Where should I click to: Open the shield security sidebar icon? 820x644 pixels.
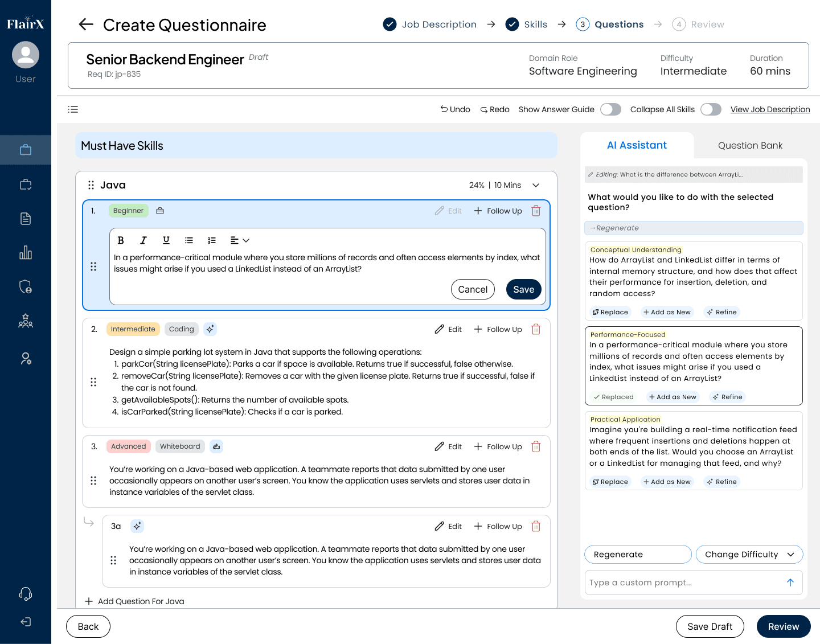click(x=26, y=286)
